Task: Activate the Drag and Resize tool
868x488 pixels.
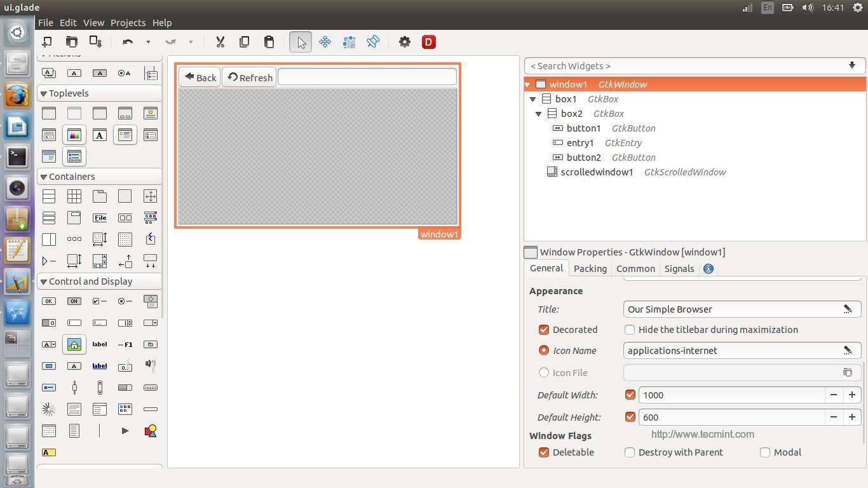Action: [x=325, y=42]
